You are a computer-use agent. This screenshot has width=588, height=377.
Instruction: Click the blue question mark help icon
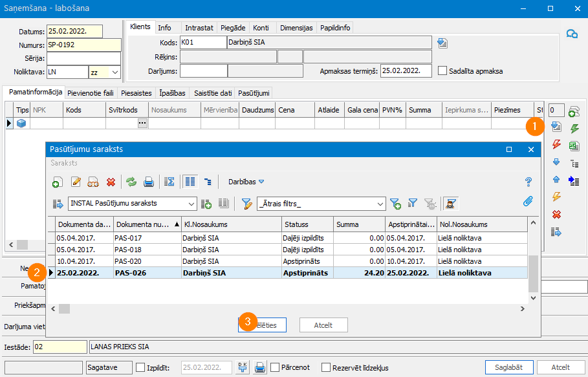528,182
